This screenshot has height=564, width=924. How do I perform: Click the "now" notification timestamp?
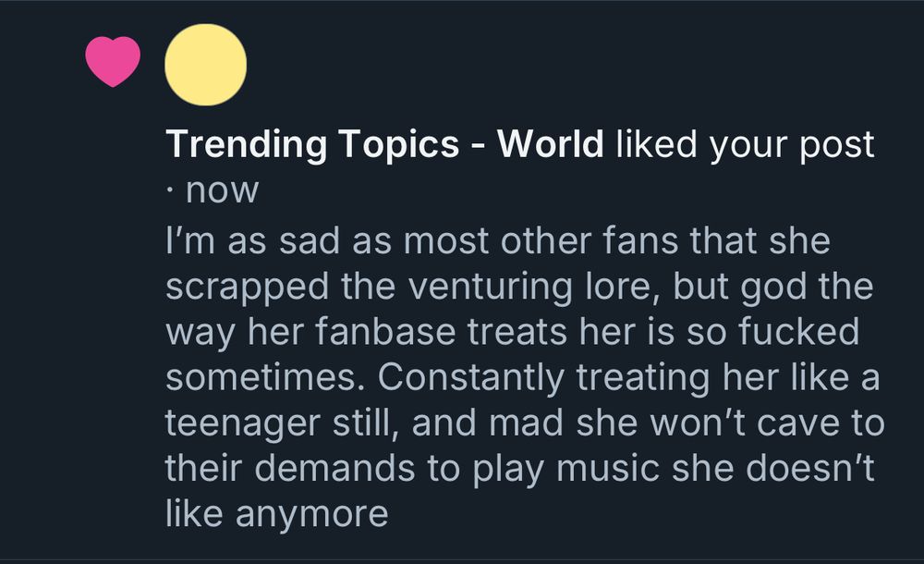point(223,191)
